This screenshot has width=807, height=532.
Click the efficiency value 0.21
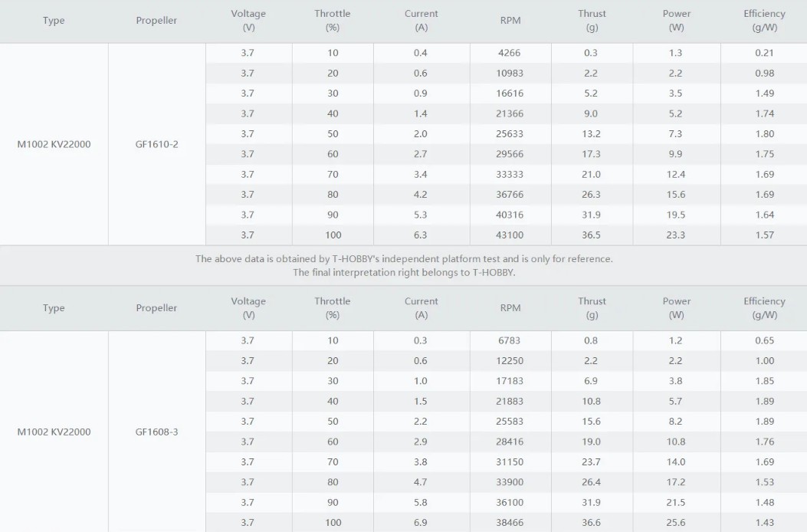765,53
